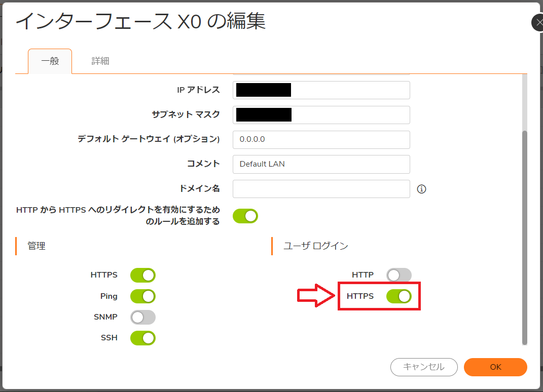Image resolution: width=543 pixels, height=392 pixels.
Task: Click the サブネット マスク input field
Action: point(321,115)
